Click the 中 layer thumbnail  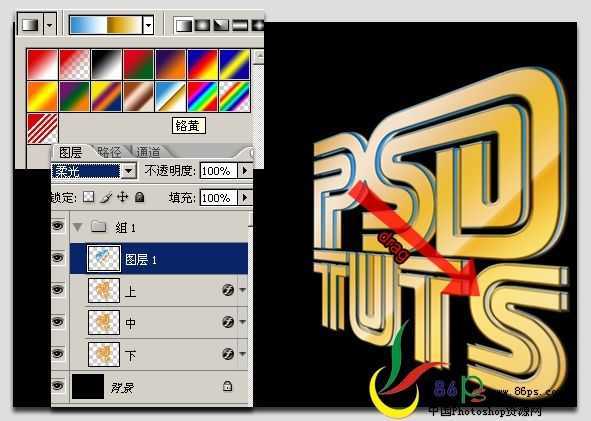(104, 322)
